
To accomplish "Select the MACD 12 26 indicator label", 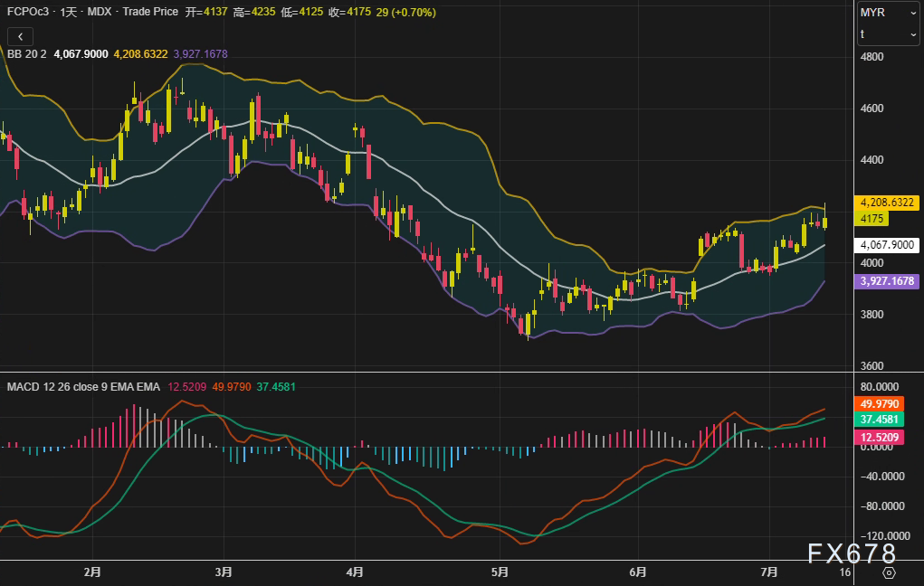I will pyautogui.click(x=83, y=387).
